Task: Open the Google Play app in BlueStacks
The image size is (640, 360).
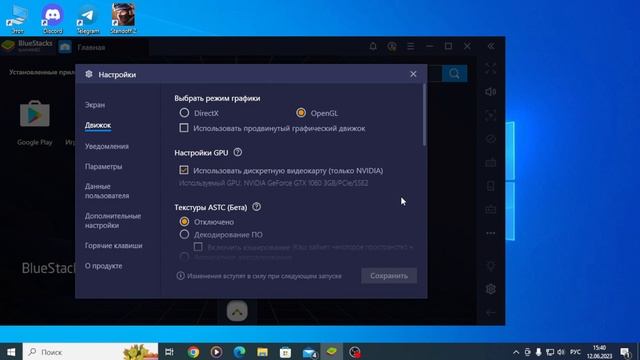Action: (35, 122)
